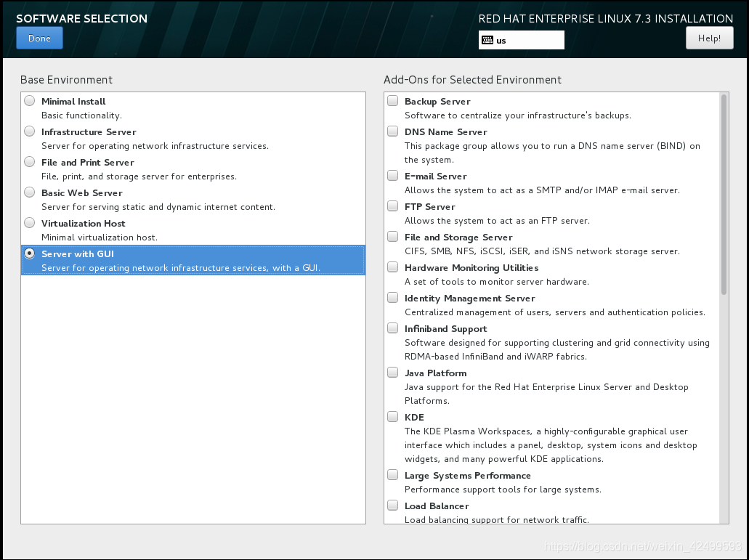The height and width of the screenshot is (560, 749).
Task: Choose the Infrastructure Server radio button
Action: [30, 131]
